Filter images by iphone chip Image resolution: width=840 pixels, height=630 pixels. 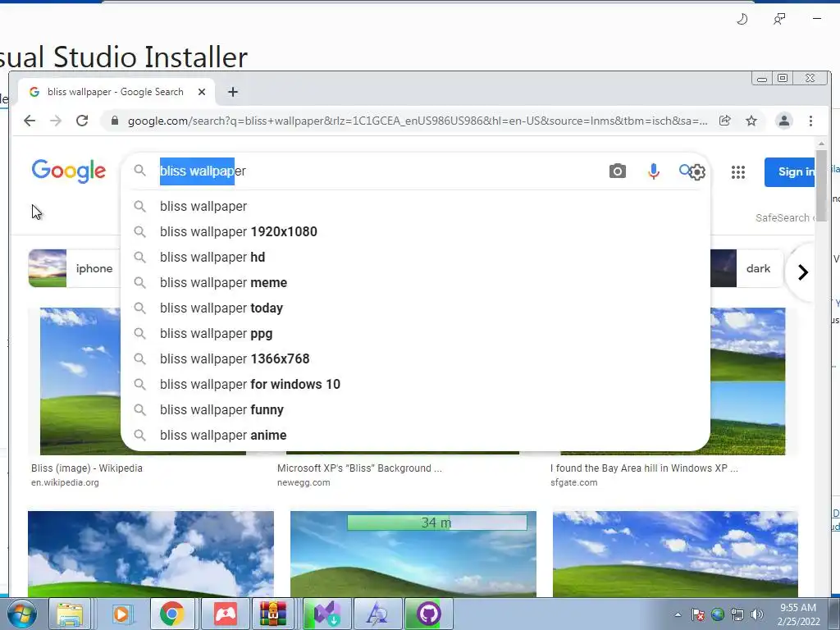tap(75, 268)
